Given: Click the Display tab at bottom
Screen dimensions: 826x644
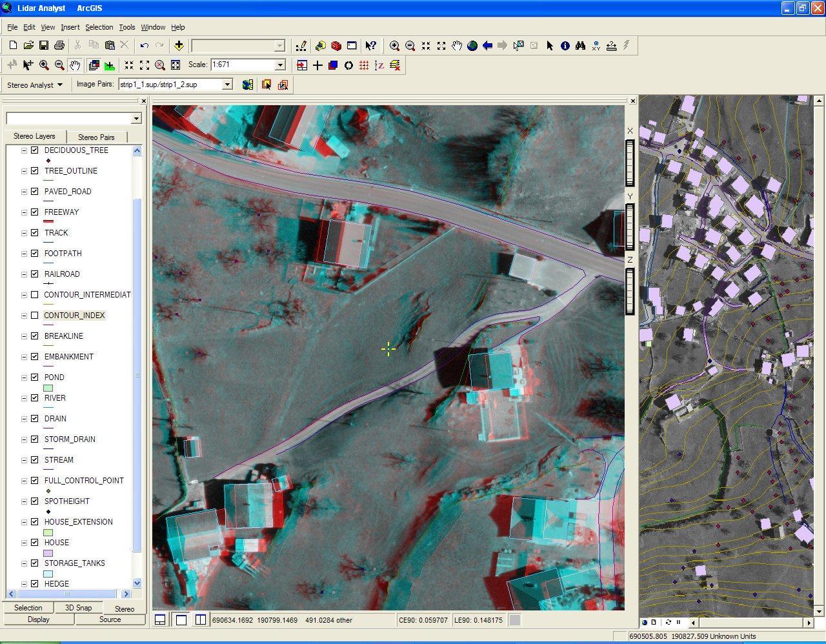Looking at the screenshot, I should click(39, 619).
